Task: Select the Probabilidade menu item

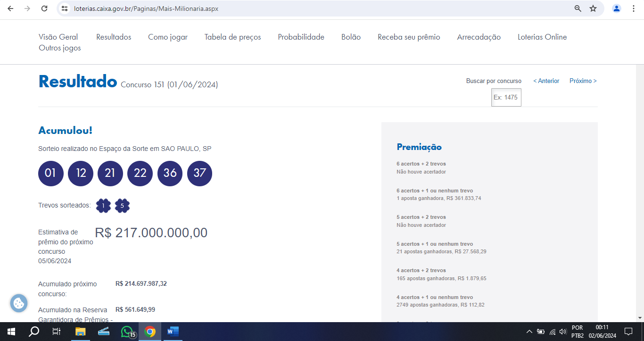Action: tap(301, 37)
